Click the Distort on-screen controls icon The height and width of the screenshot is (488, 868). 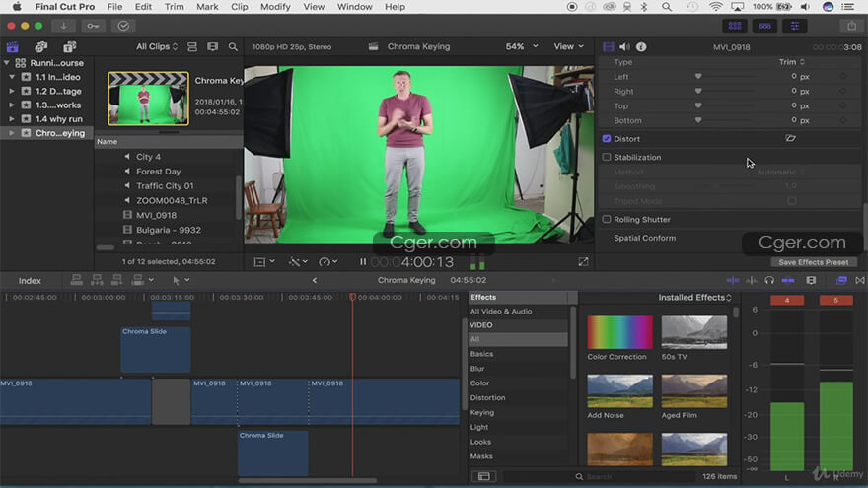[790, 138]
